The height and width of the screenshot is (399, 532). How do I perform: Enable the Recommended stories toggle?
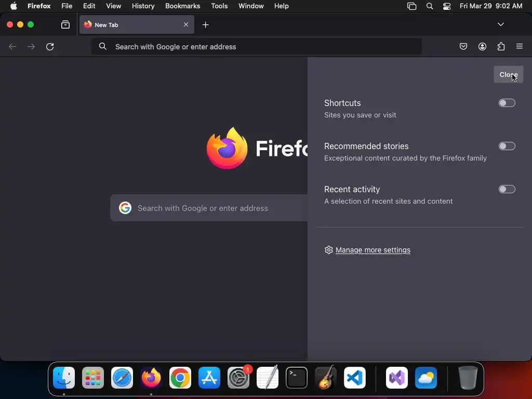(507, 146)
